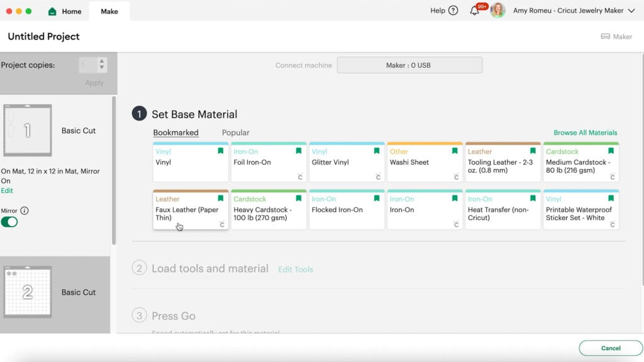Viewport: 644px width, 362px height.
Task: Remove the bookmark on Faux Leather
Action: (x=221, y=199)
